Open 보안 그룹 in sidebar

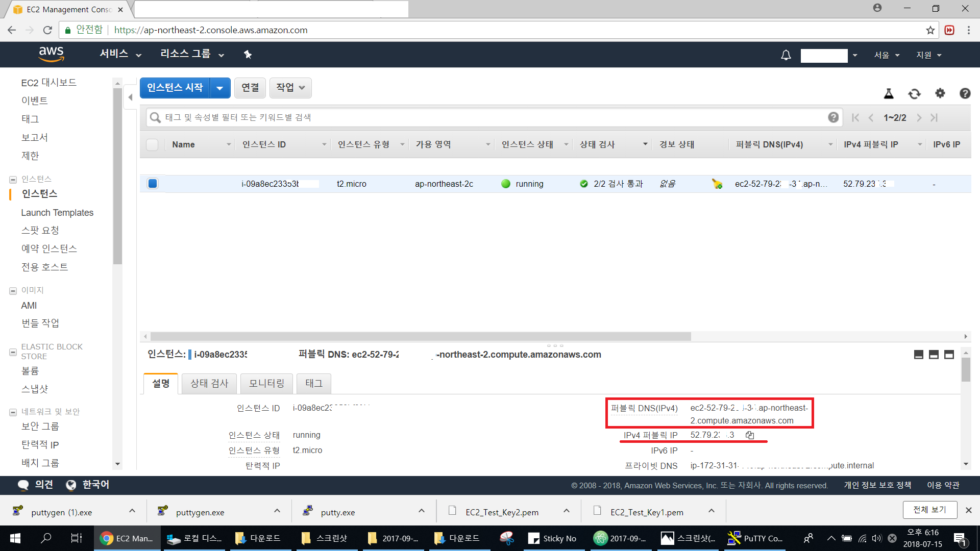coord(40,427)
